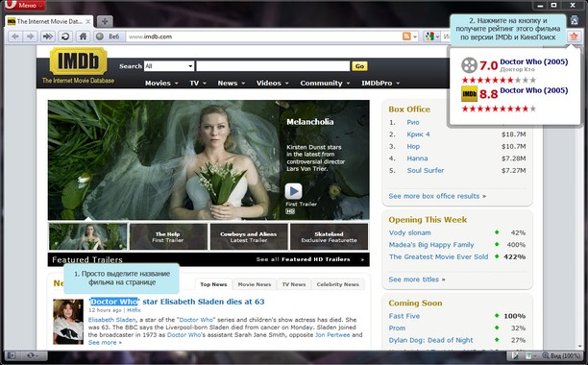This screenshot has width=588, height=365.
Task: Select The Help First Trailer thumbnail
Action: pos(168,236)
